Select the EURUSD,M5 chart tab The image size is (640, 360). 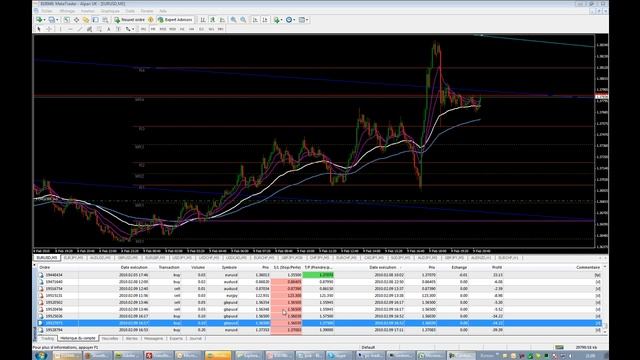tap(47, 258)
